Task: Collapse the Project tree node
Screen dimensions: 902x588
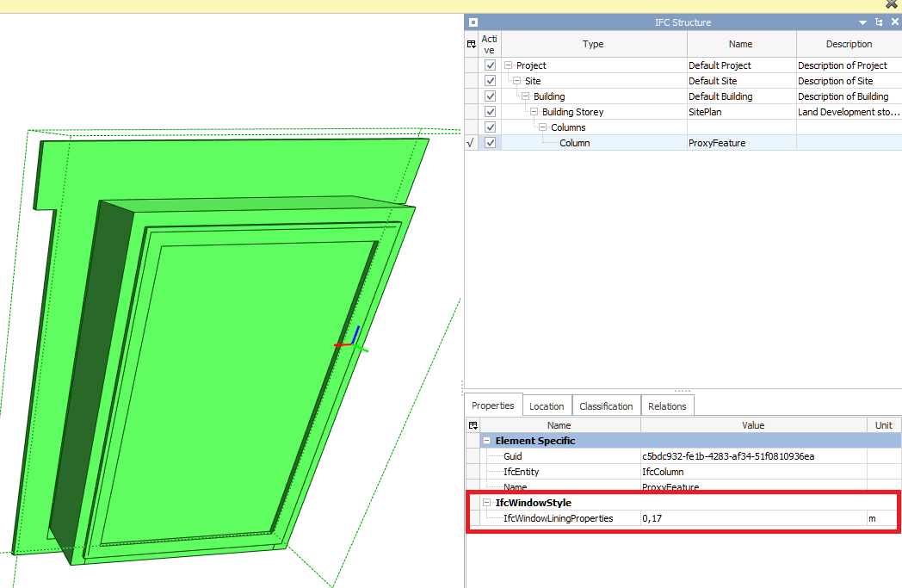Action: click(508, 65)
